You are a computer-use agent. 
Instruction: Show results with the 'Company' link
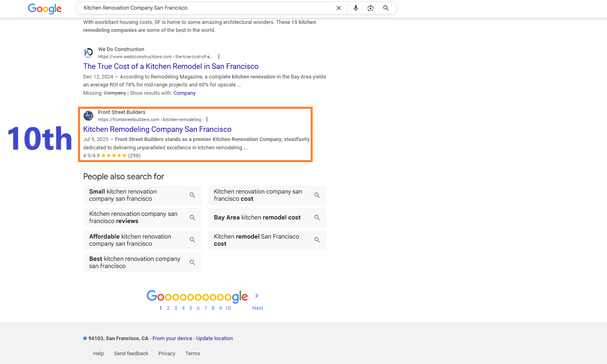tap(184, 93)
